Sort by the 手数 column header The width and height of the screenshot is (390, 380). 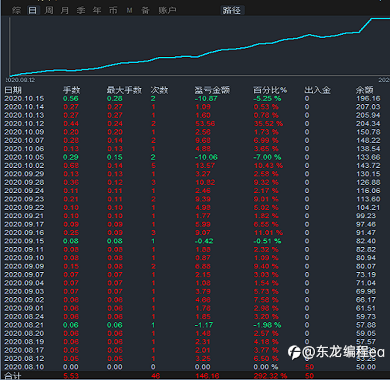pyautogui.click(x=72, y=90)
